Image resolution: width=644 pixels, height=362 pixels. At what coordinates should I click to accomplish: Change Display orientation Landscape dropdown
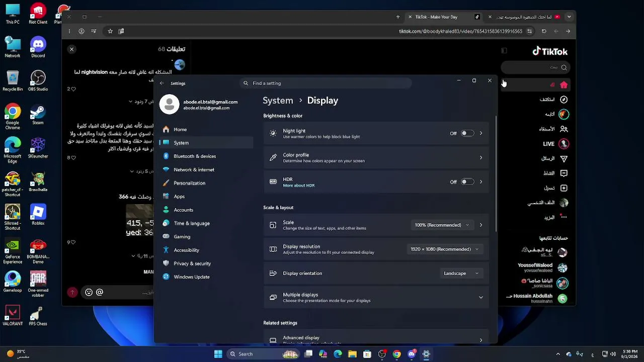(461, 273)
